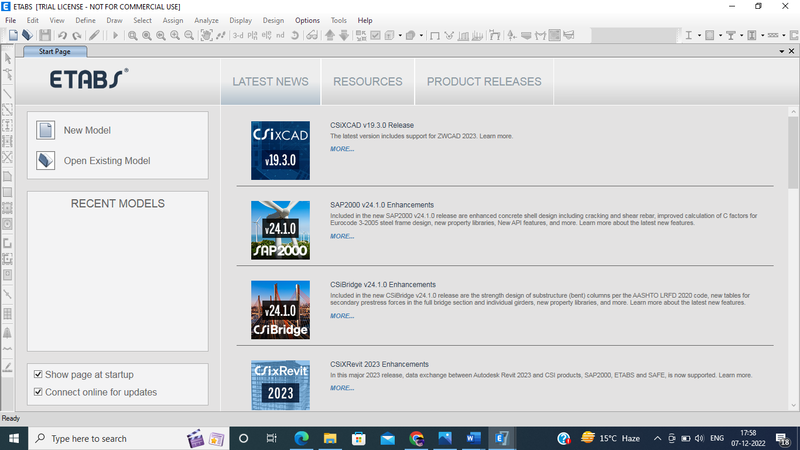Open dropdown next to 3D object shape icon
Image resolution: width=800 pixels, height=450 pixels.
(421, 35)
